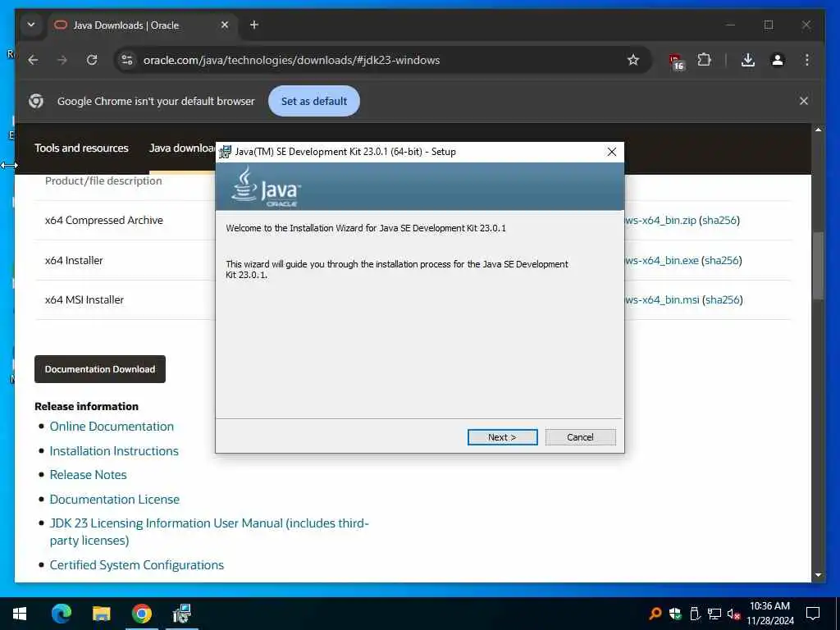Open the red extension with badge 16
This screenshot has height=630, width=840.
click(x=676, y=61)
